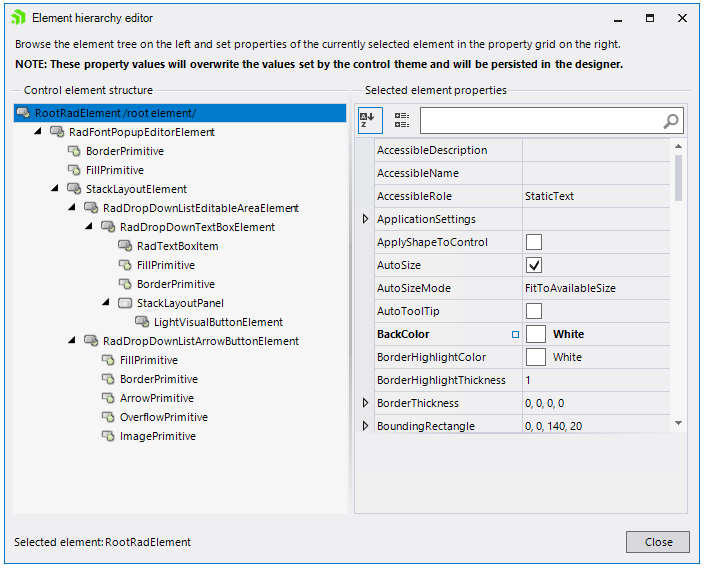Click icon of BorderPrimitive under RadFontPopupEditorElement
Viewport: 705px width, 569px height.
74,151
